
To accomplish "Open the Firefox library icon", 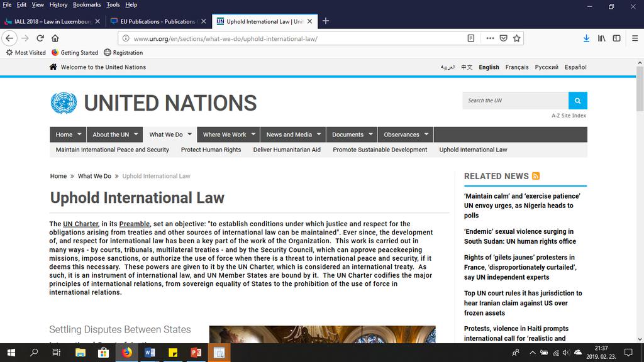I will 601,38.
